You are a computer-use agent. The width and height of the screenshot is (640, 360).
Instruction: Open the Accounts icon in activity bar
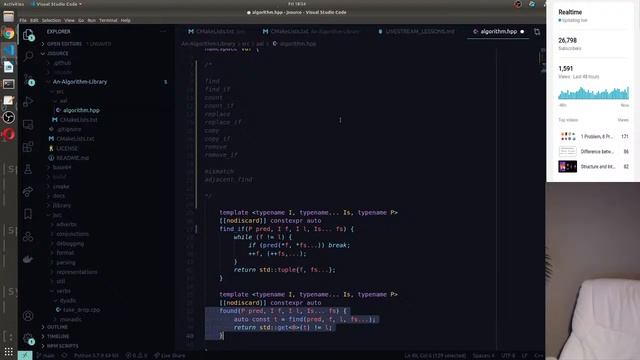click(x=28, y=316)
